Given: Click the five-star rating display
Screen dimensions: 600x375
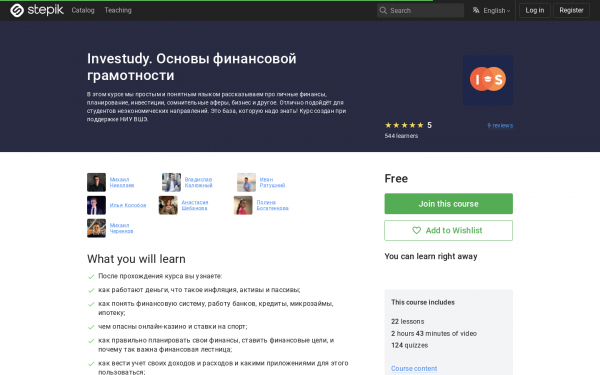Looking at the screenshot, I should (x=404, y=125).
